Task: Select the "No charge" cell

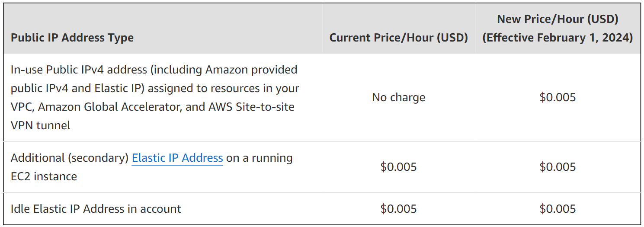Action: [x=398, y=97]
